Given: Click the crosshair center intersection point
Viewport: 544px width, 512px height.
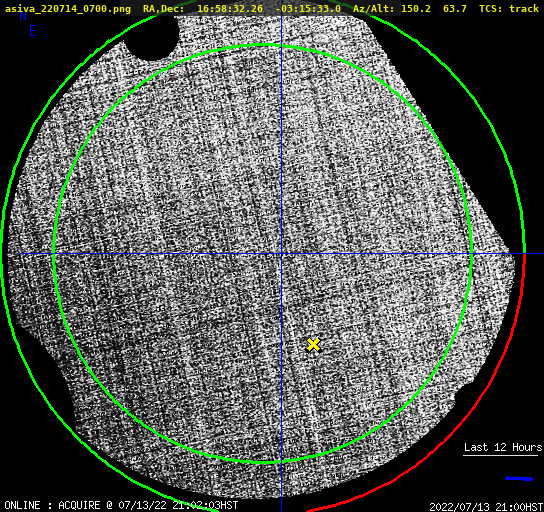Looking at the screenshot, I should [x=281, y=254].
